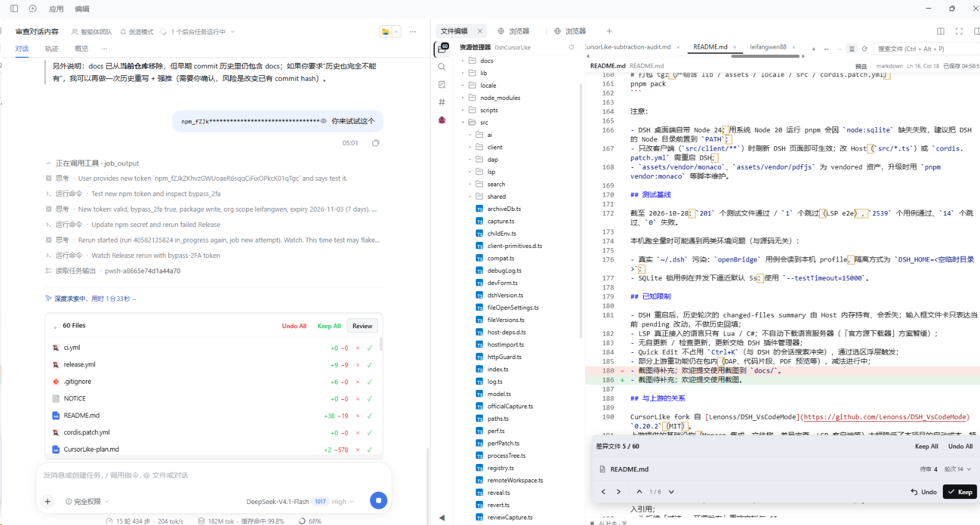Click Undo for README.md diff

point(924,492)
